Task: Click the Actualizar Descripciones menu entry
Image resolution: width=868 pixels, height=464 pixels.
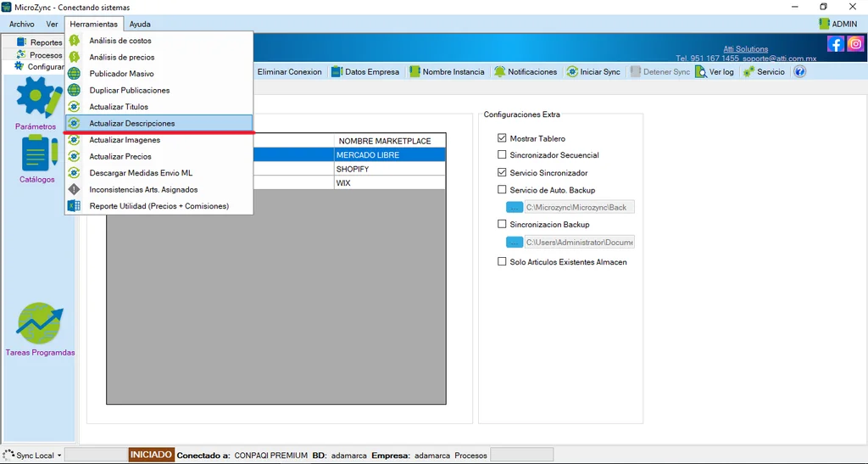Action: click(x=159, y=124)
